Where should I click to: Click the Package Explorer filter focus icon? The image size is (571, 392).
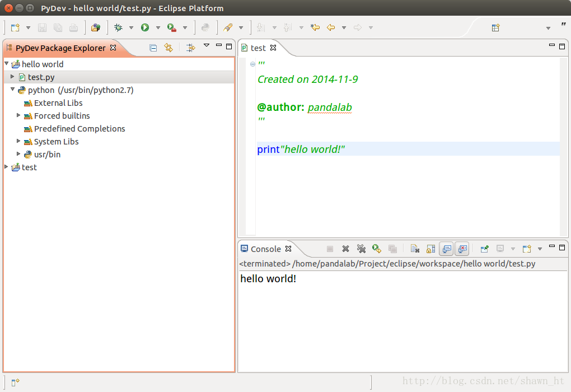[190, 48]
